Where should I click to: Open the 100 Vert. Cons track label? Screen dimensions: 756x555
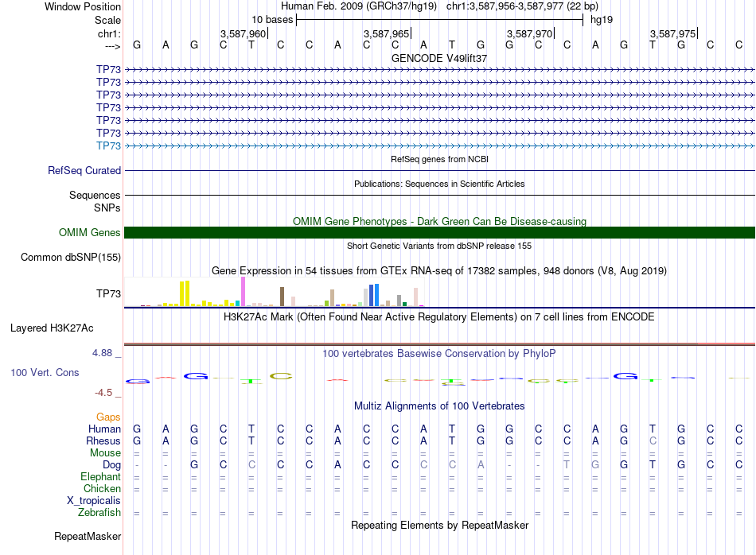(x=45, y=372)
